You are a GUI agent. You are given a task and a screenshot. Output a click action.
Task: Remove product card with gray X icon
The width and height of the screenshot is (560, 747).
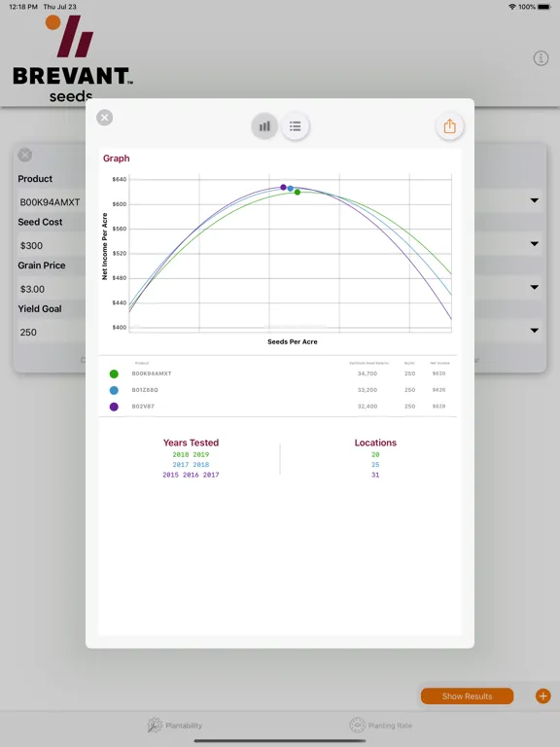pyautogui.click(x=24, y=155)
